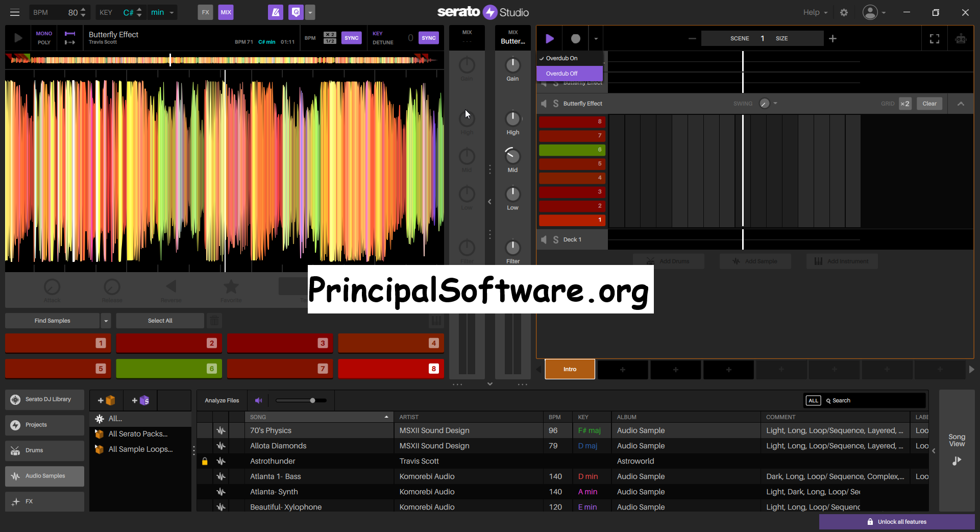Sort library by SONG column header

(319, 417)
